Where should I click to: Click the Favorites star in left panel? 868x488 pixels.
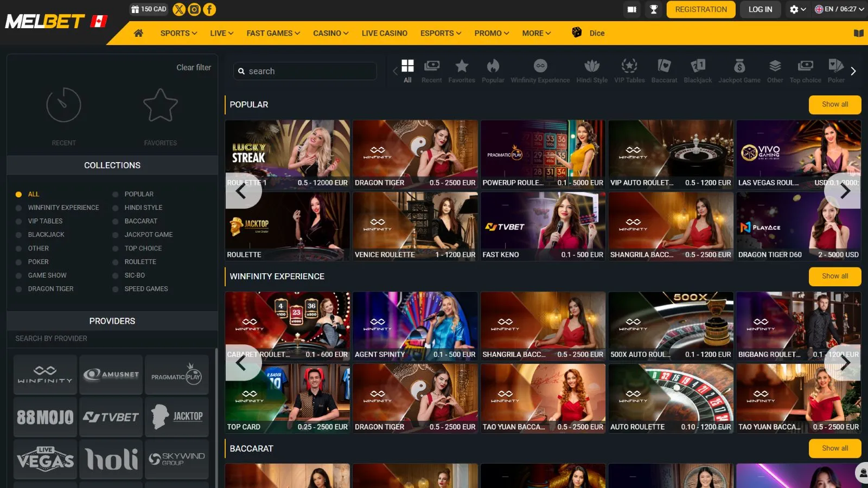161,106
